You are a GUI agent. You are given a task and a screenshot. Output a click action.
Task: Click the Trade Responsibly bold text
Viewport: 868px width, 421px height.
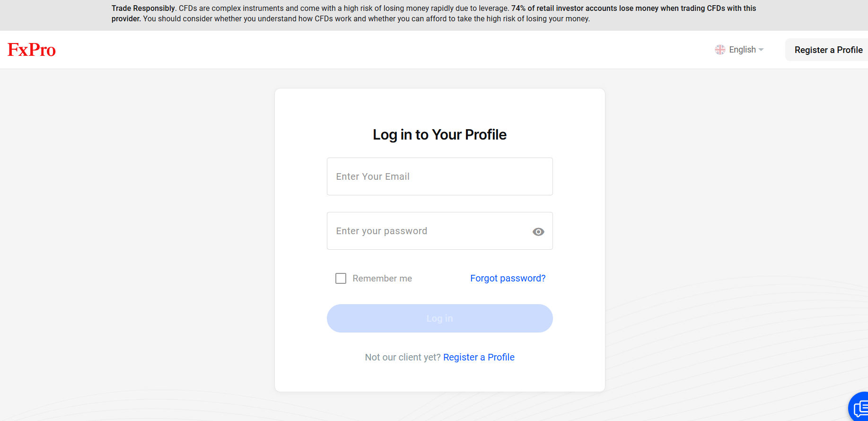(143, 9)
